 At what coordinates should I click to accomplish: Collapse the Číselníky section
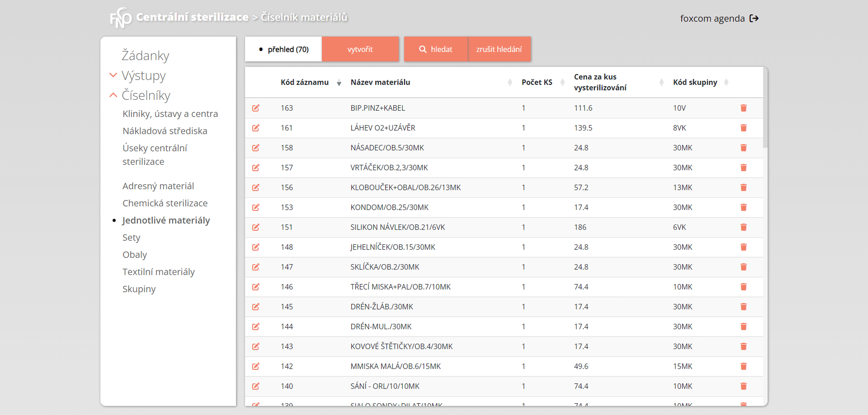pyautogui.click(x=146, y=95)
